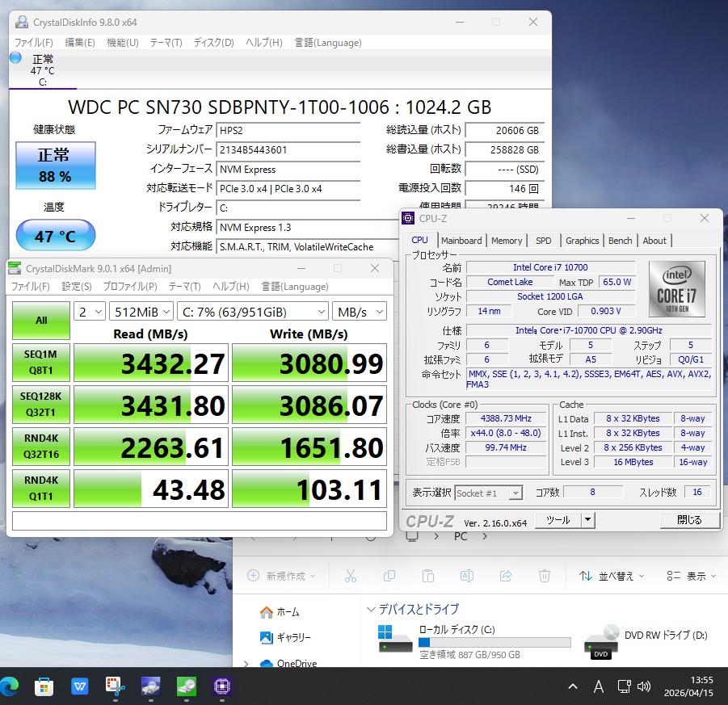Click the CrystalDiskMark icon in the taskbar
The height and width of the screenshot is (705, 728).
pyautogui.click(x=187, y=686)
